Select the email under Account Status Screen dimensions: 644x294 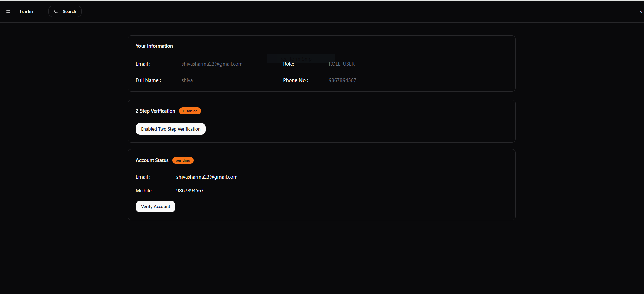coord(207,177)
